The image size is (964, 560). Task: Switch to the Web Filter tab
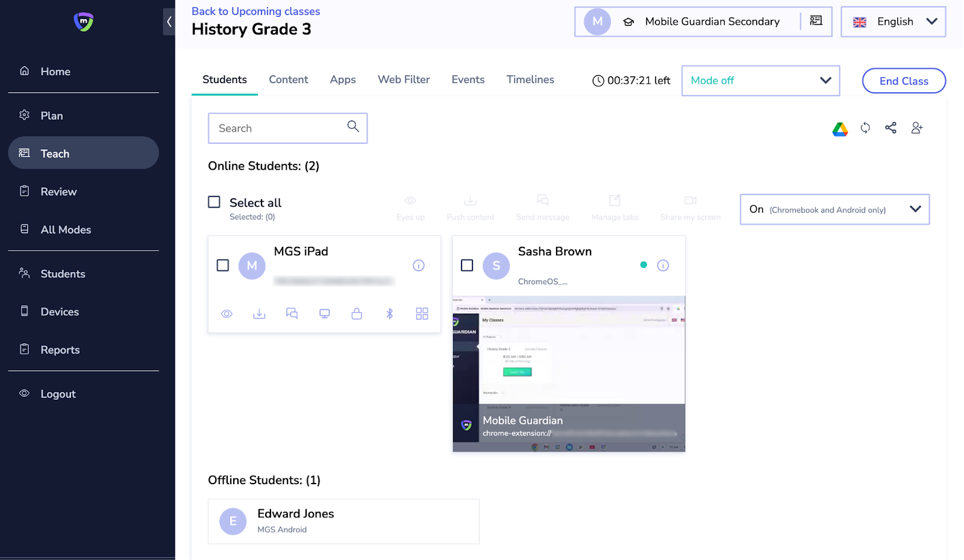click(x=404, y=79)
